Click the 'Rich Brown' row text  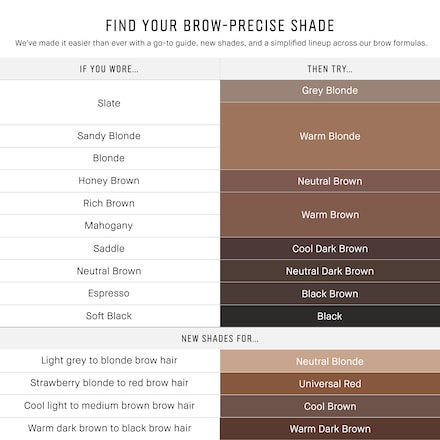tap(109, 203)
